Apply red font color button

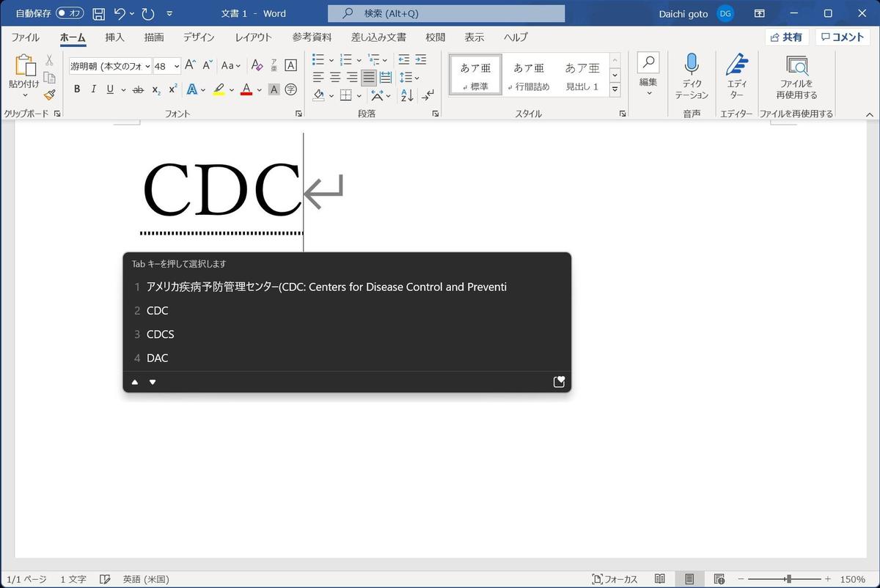[246, 89]
